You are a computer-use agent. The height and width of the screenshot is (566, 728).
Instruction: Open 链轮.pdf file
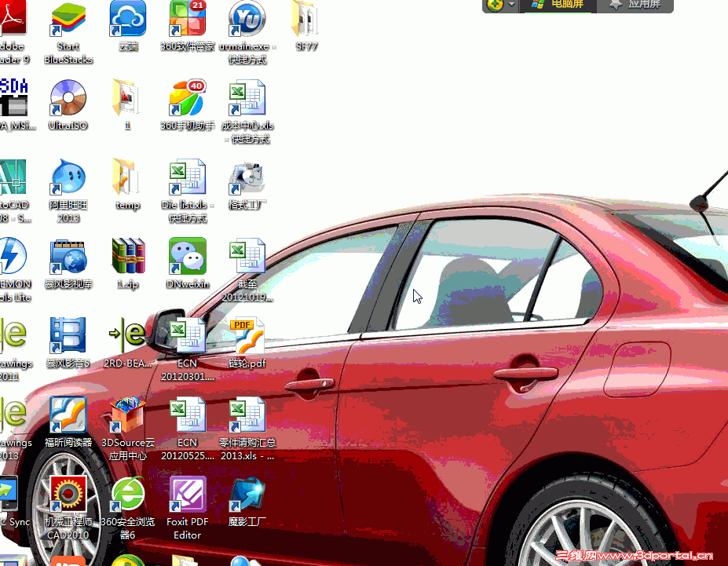247,335
